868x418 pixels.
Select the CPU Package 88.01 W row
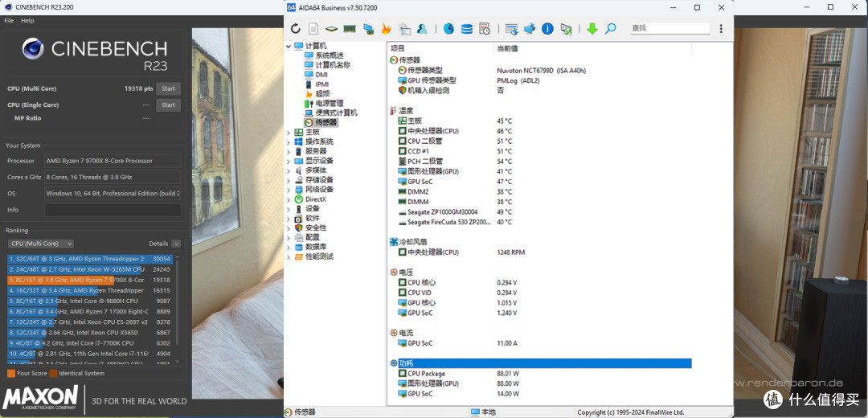click(x=540, y=374)
